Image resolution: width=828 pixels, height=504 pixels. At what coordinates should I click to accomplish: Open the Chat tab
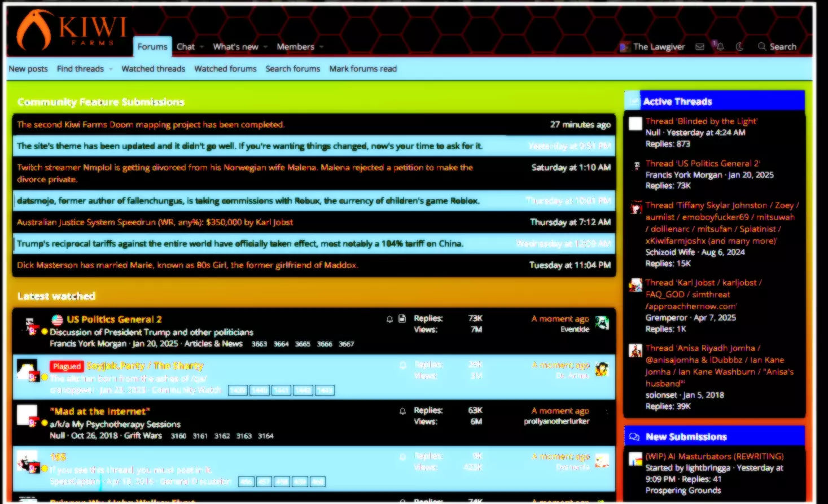(x=185, y=47)
